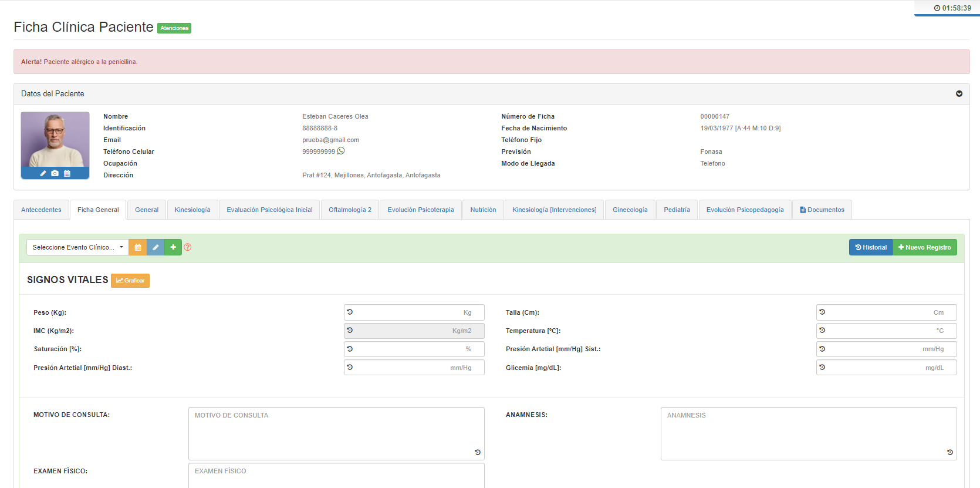980x488 pixels.
Task: Click the camera icon under patient photo
Action: pyautogui.click(x=55, y=173)
